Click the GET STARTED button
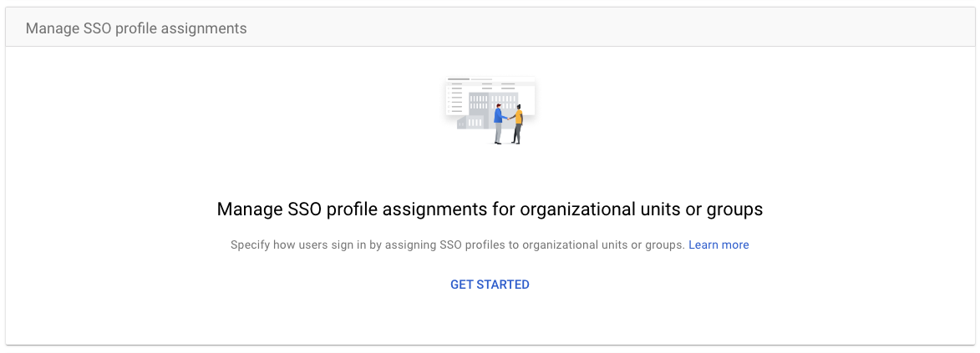 click(x=490, y=285)
